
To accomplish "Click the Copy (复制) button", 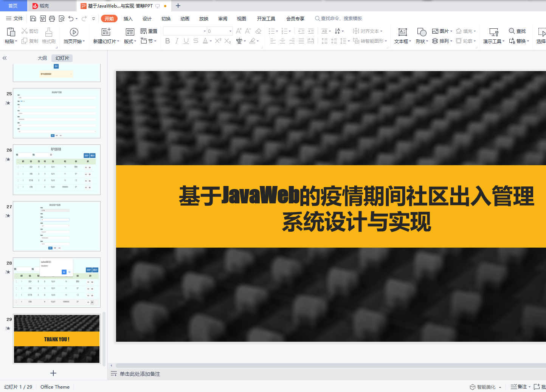I will coord(30,41).
